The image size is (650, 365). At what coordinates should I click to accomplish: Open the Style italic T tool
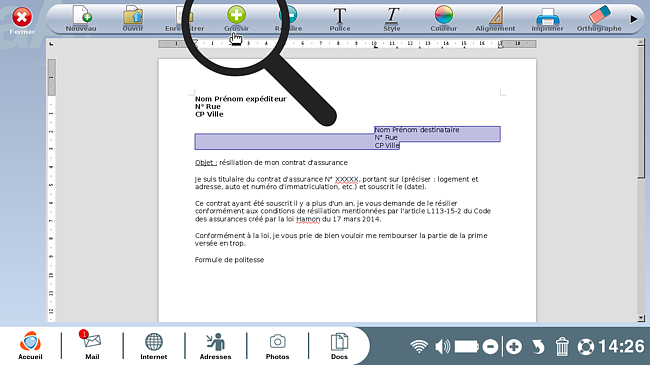coord(392,19)
